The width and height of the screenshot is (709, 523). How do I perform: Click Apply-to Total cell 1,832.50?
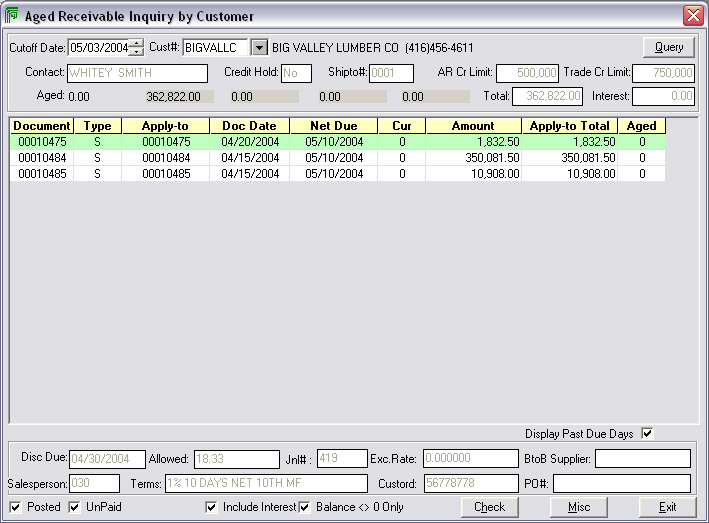(570, 142)
